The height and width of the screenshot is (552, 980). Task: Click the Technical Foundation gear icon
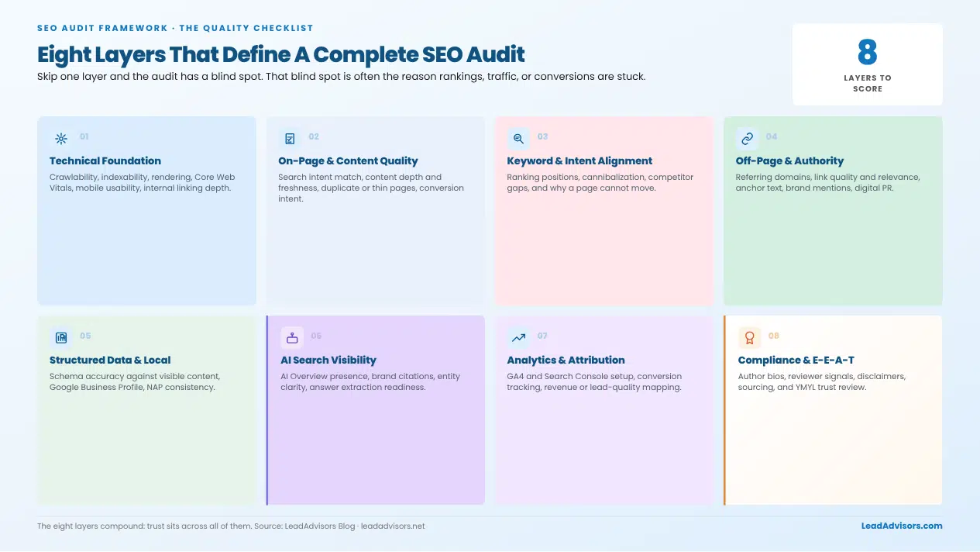(60, 138)
